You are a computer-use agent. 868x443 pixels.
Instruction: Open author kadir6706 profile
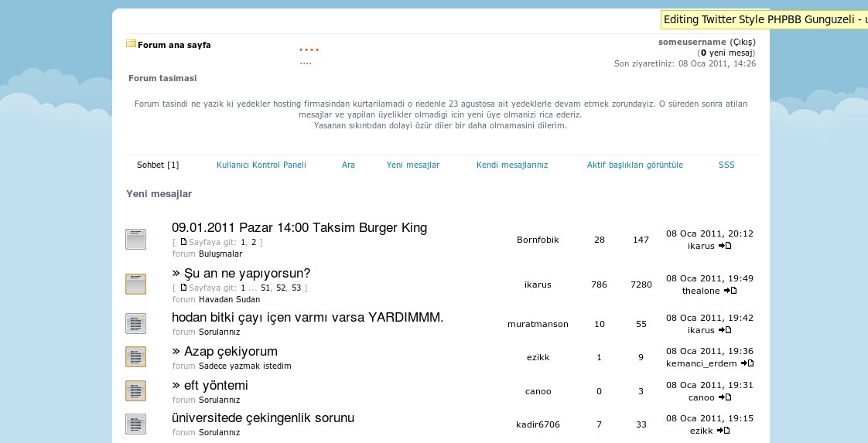coord(538,424)
